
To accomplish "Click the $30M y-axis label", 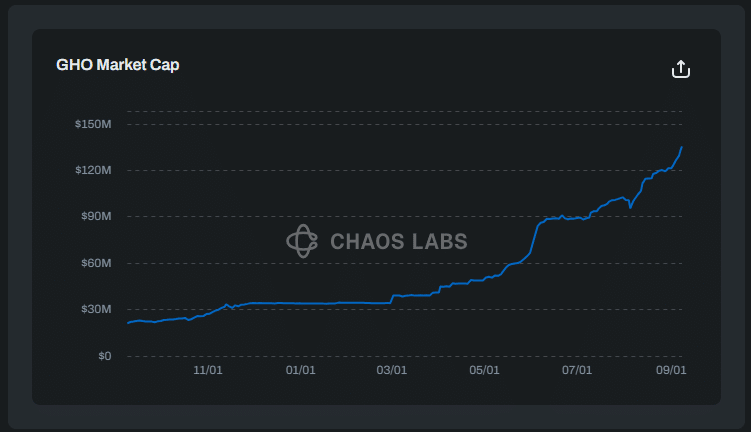I will tap(96, 309).
